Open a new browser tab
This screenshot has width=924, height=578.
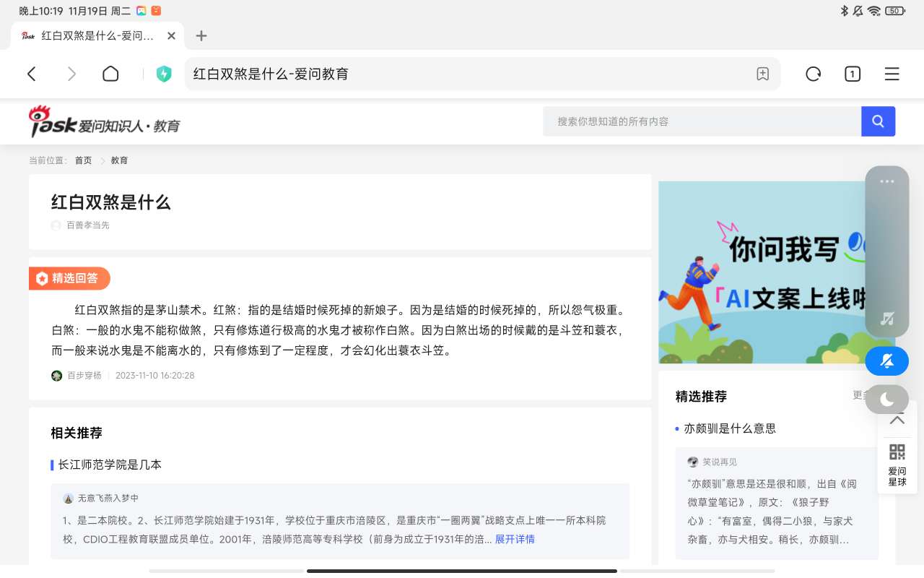201,36
